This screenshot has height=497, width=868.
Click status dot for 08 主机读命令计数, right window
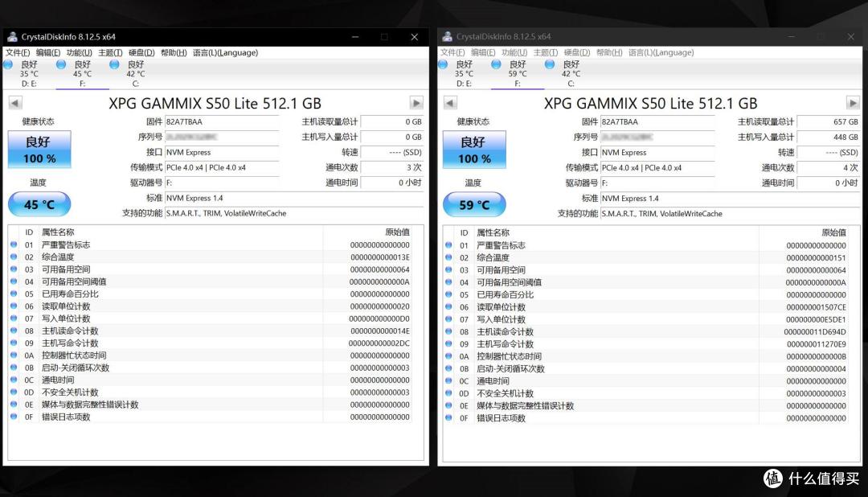pos(448,331)
